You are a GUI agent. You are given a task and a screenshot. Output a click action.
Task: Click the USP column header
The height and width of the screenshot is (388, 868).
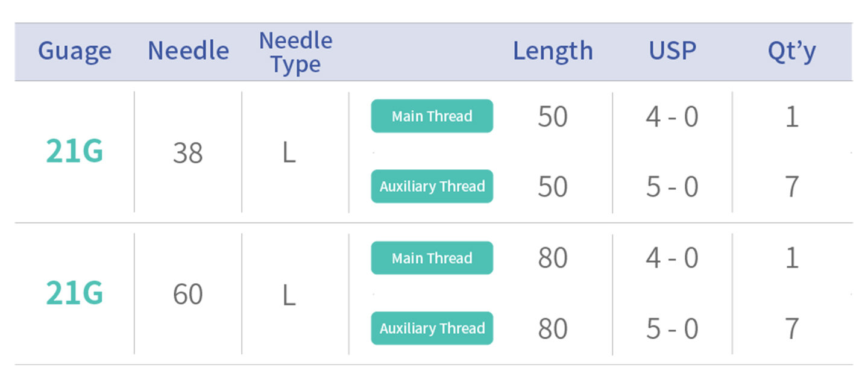coord(672,51)
